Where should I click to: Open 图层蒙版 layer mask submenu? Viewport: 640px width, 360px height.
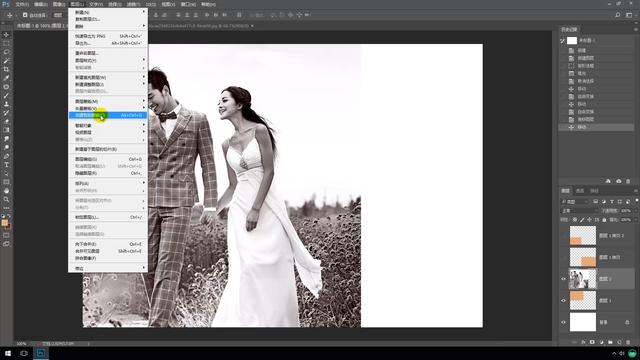click(x=108, y=101)
